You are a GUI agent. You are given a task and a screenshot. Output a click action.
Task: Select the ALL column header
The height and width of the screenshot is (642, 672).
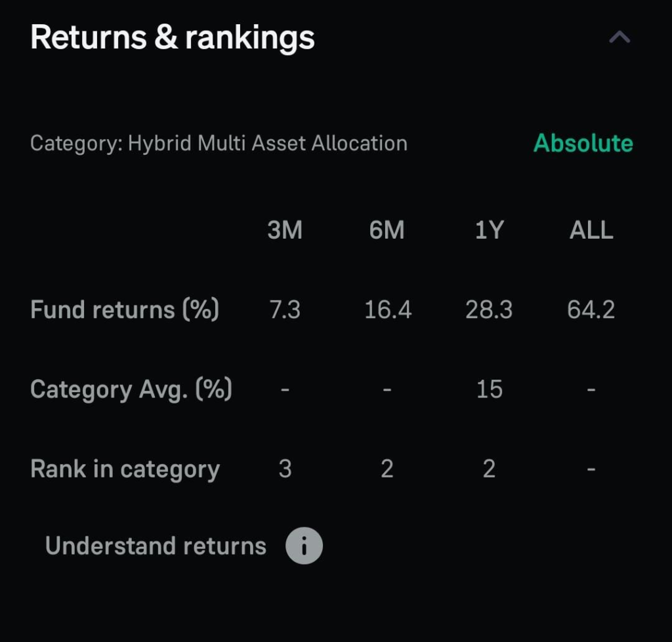pos(590,230)
